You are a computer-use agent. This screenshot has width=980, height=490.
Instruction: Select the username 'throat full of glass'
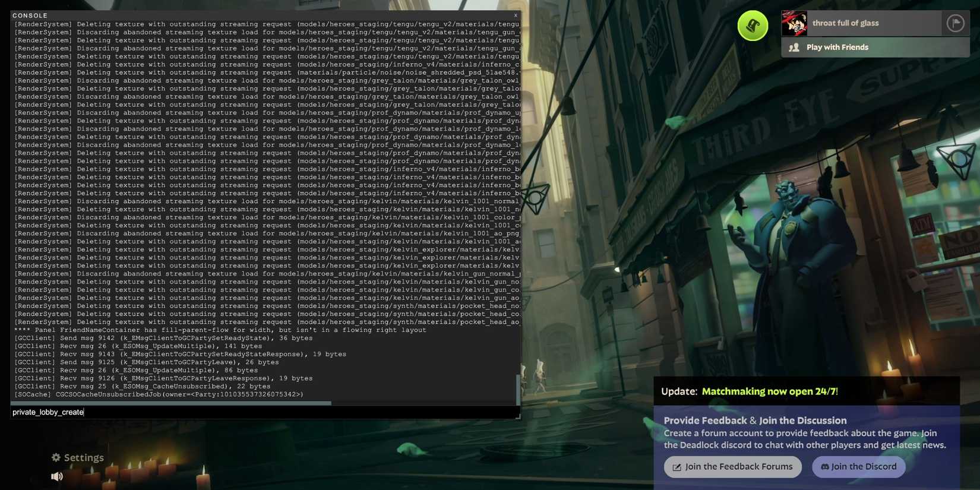coord(845,23)
